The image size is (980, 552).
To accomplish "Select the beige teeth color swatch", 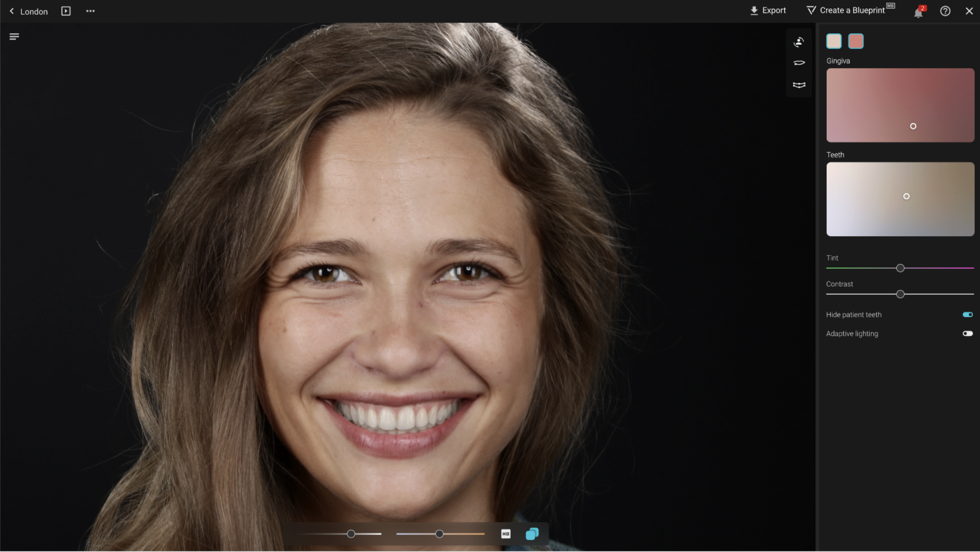I will [833, 41].
